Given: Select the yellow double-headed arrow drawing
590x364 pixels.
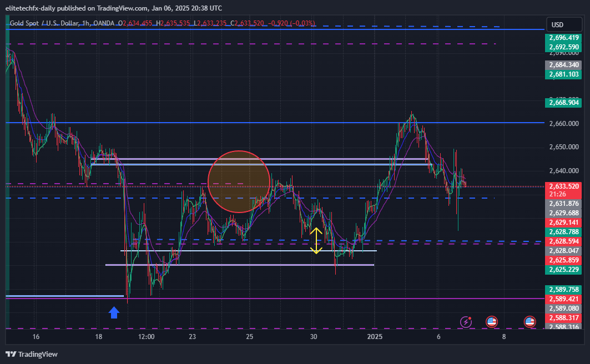Looking at the screenshot, I should pos(316,241).
